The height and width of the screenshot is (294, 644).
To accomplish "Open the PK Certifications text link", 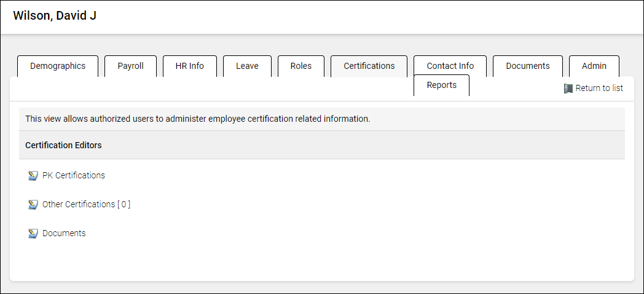I will (x=74, y=175).
